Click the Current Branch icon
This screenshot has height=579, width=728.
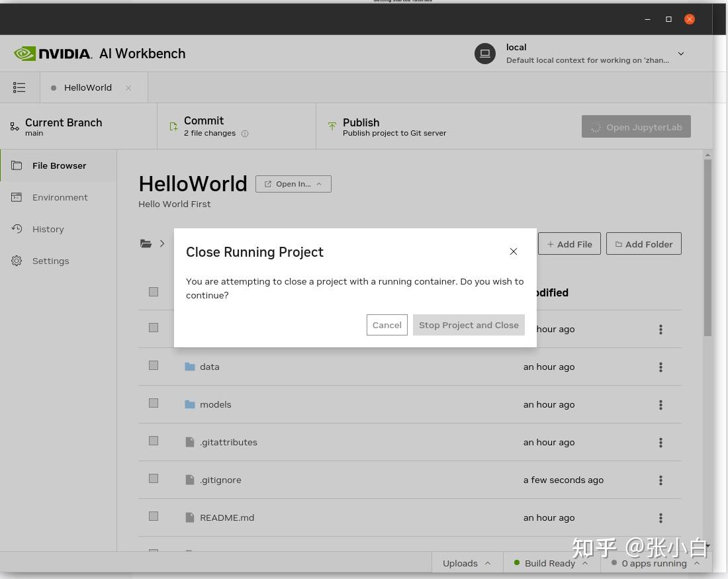click(x=14, y=126)
